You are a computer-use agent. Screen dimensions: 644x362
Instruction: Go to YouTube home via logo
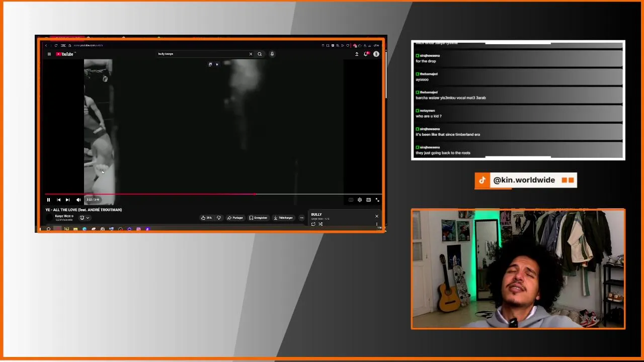pos(65,54)
